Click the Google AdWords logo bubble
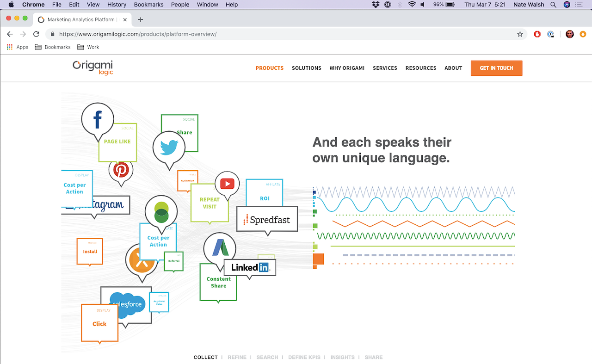Image resolution: width=592 pixels, height=364 pixels. (x=220, y=249)
